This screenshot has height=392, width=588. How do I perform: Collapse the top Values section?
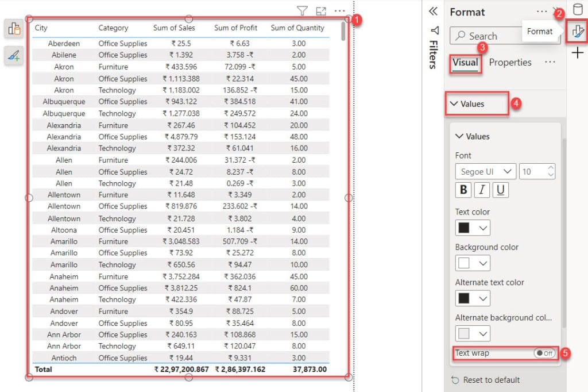[x=454, y=103]
